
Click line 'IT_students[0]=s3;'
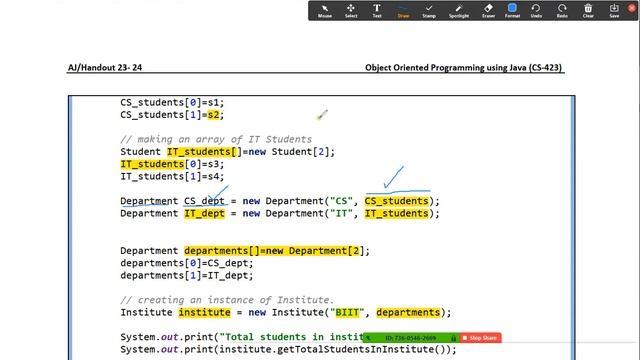pyautogui.click(x=172, y=164)
